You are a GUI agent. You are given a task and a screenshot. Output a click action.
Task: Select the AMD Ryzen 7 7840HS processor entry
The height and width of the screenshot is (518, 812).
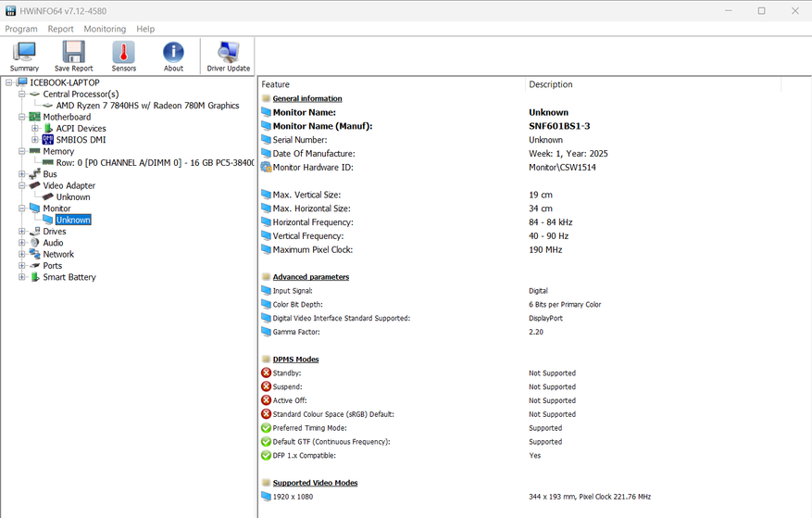click(147, 106)
